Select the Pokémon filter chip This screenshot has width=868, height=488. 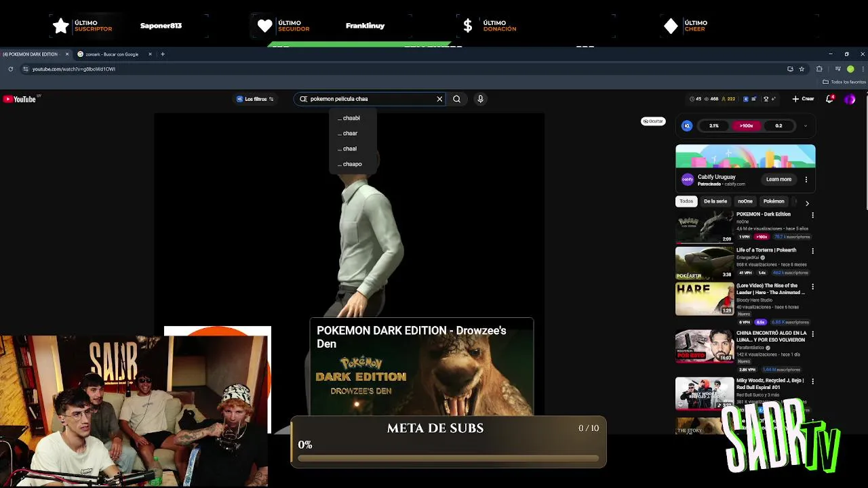pyautogui.click(x=774, y=201)
